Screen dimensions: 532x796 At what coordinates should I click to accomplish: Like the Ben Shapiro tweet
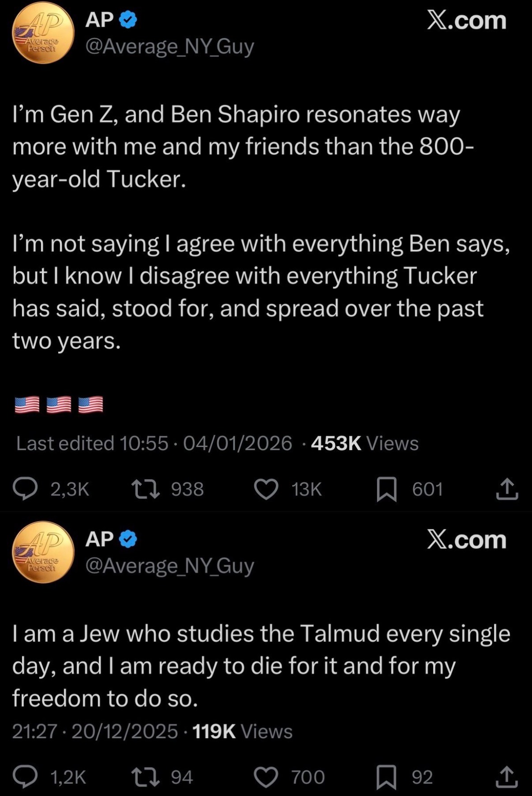pyautogui.click(x=266, y=490)
